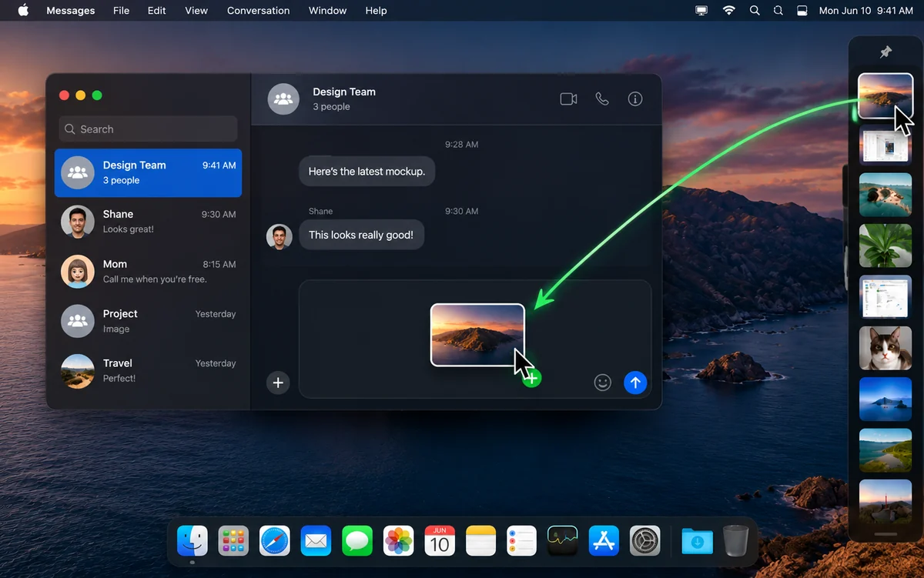Click the conversation Search field
Image resolution: width=924 pixels, height=578 pixels.
pyautogui.click(x=148, y=129)
